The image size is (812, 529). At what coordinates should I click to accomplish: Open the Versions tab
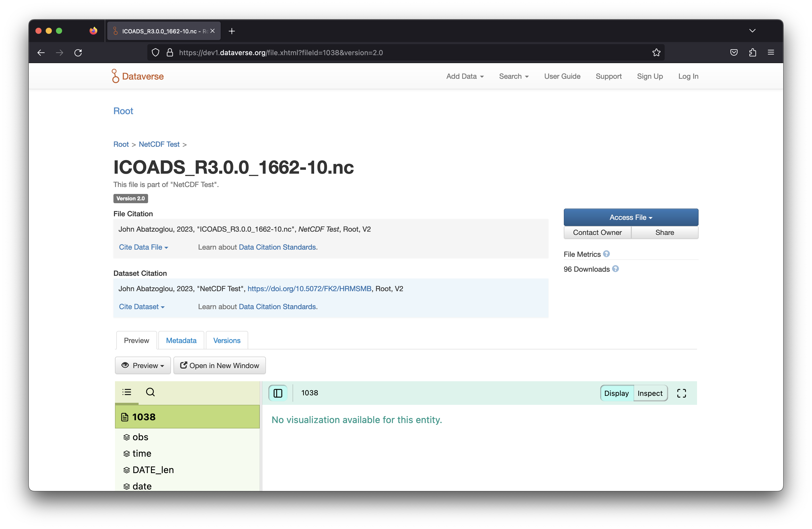(x=227, y=340)
